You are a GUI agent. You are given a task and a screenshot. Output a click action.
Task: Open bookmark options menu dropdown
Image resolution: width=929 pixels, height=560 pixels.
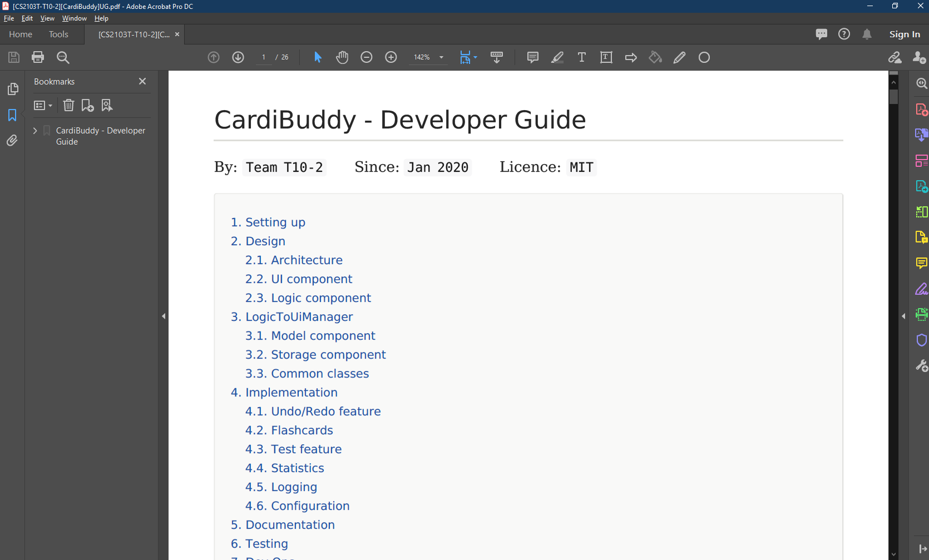coord(43,105)
